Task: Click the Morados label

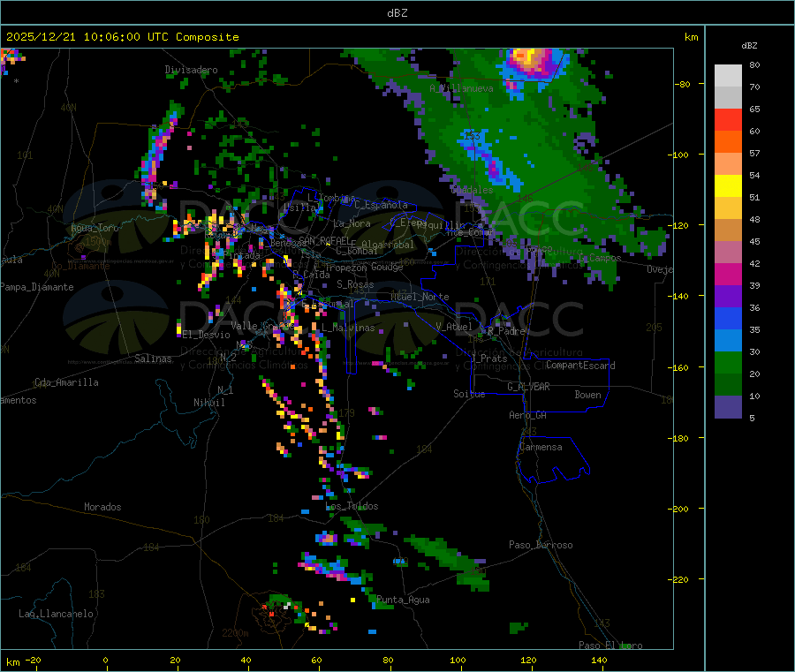Action: click(102, 507)
